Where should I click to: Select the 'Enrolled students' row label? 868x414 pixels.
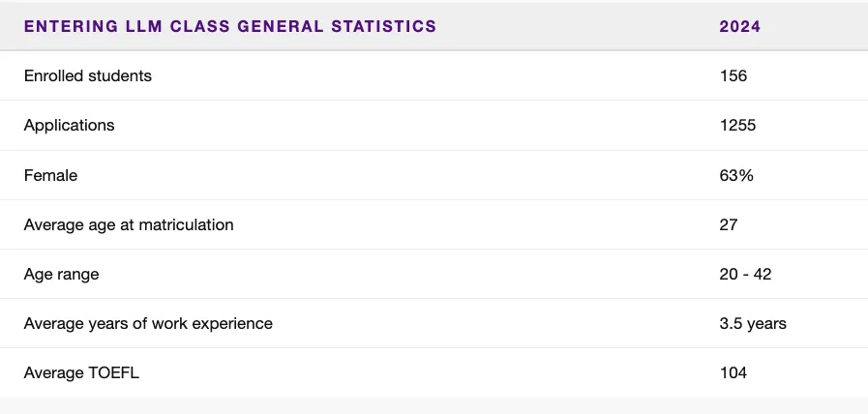tap(87, 75)
